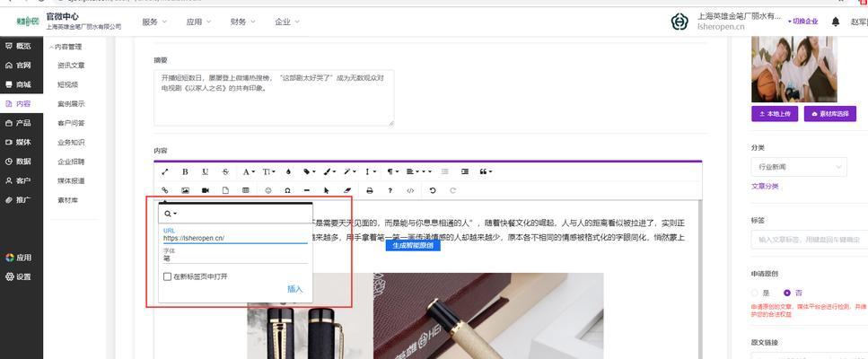Collapse 内容管理 section
Viewport: 868px width, 359px height.
66,47
